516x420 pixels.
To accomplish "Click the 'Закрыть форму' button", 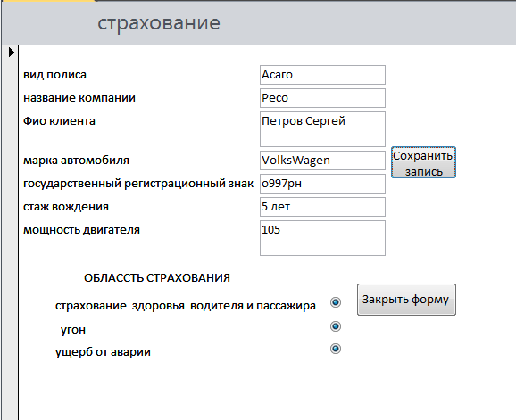I will tap(406, 300).
